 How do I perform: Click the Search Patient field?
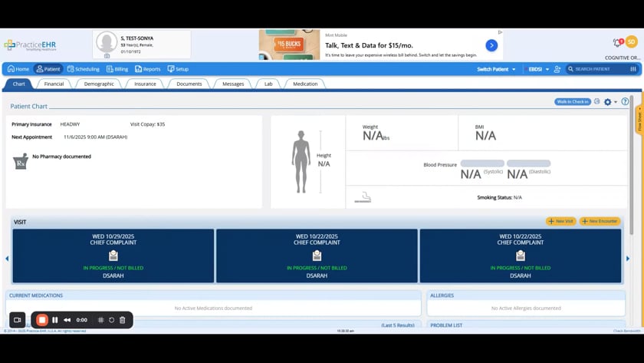click(601, 69)
